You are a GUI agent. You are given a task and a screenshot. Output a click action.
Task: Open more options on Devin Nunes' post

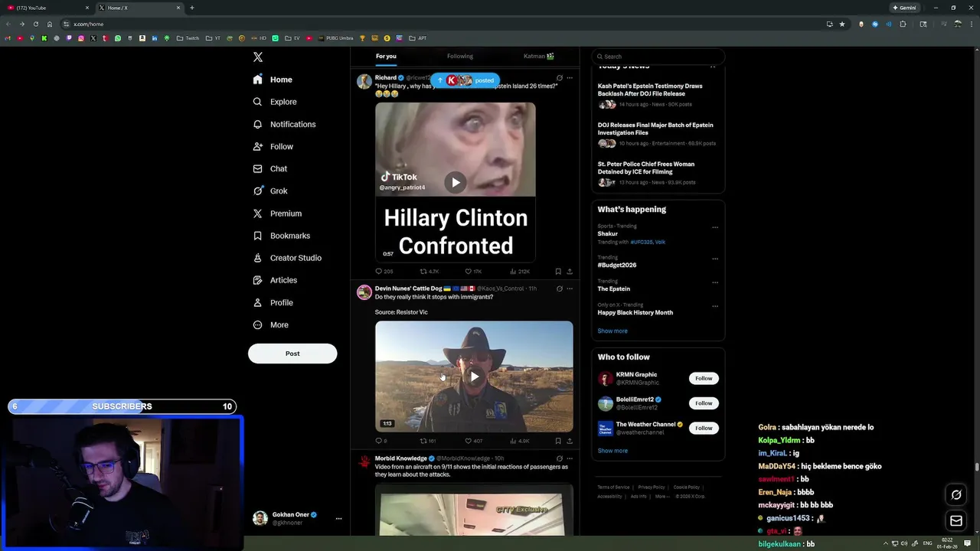(570, 289)
